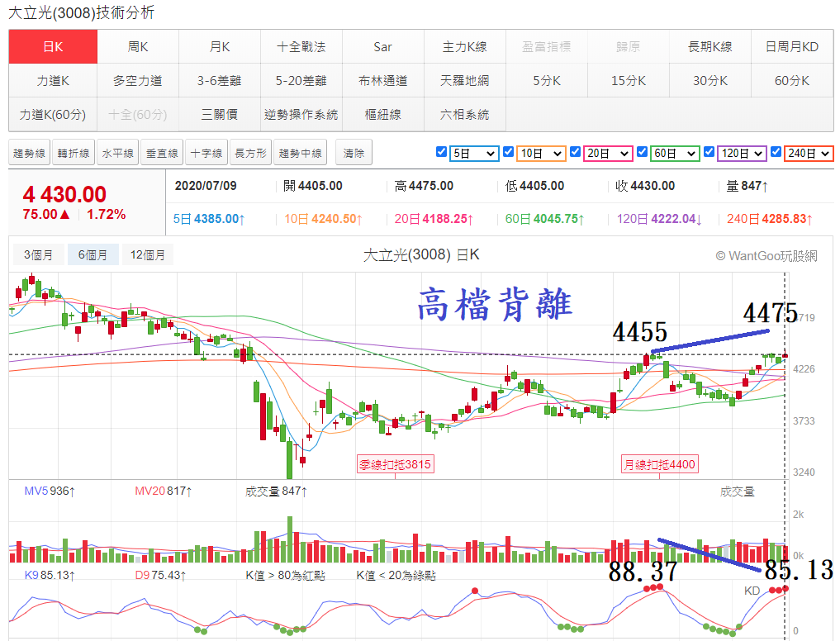
Task: Open the 樞紐線 tab
Action: coord(383,114)
